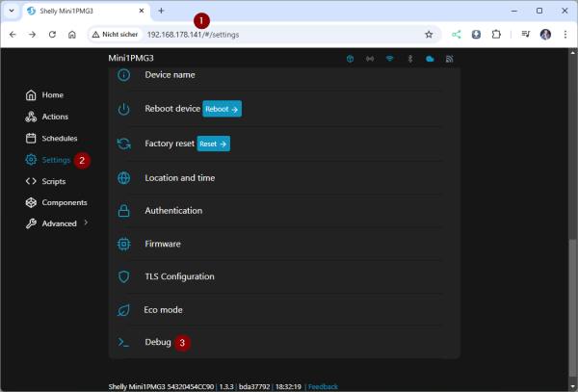Click the RSS-style status icon in header

449,59
